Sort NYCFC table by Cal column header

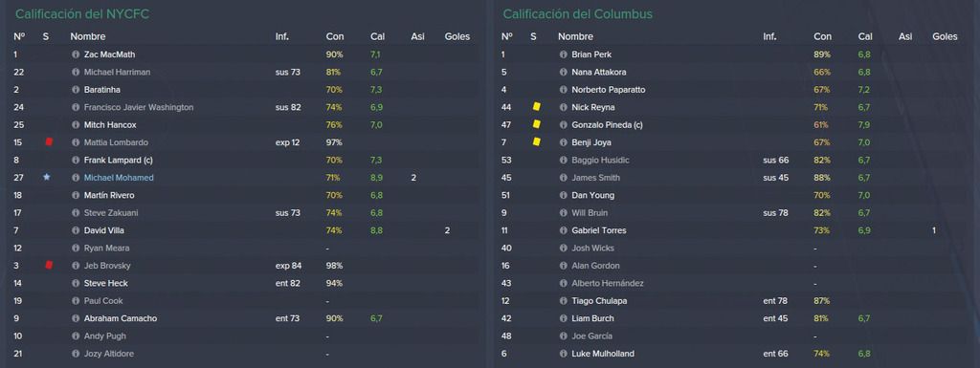(x=376, y=36)
